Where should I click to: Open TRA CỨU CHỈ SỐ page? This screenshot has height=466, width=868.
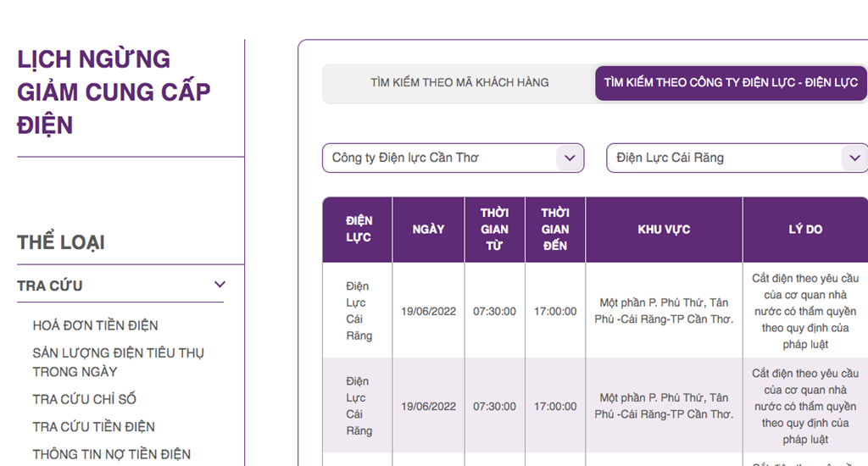pyautogui.click(x=84, y=399)
